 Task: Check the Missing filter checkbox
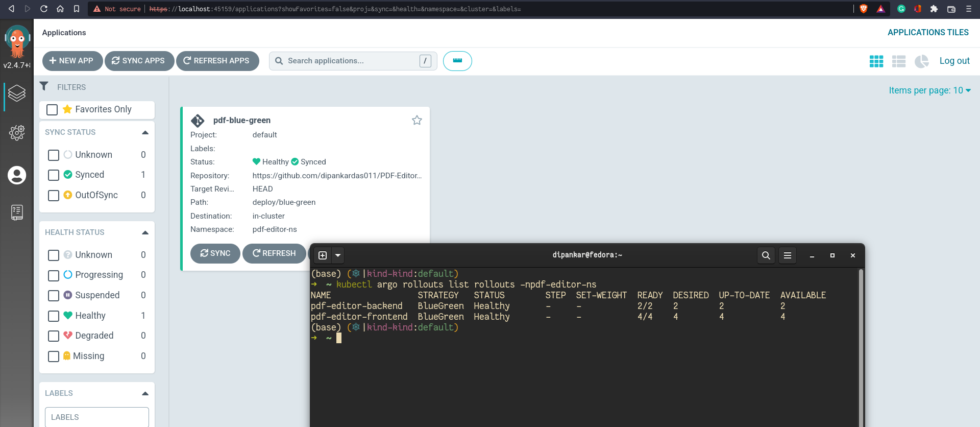point(54,357)
